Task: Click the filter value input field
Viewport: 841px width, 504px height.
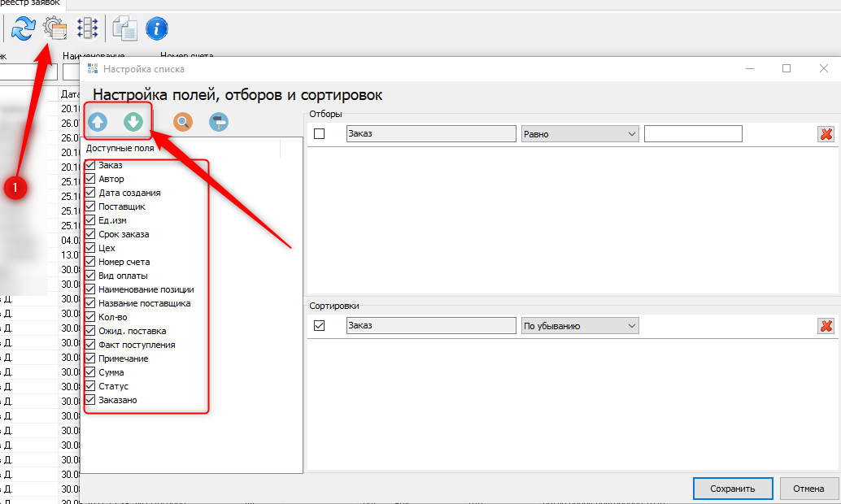Action: (693, 134)
